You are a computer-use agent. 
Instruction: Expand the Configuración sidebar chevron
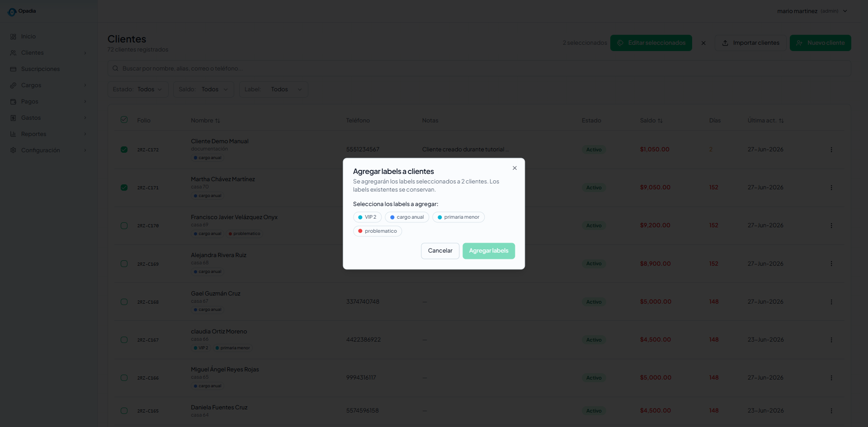coord(85,150)
